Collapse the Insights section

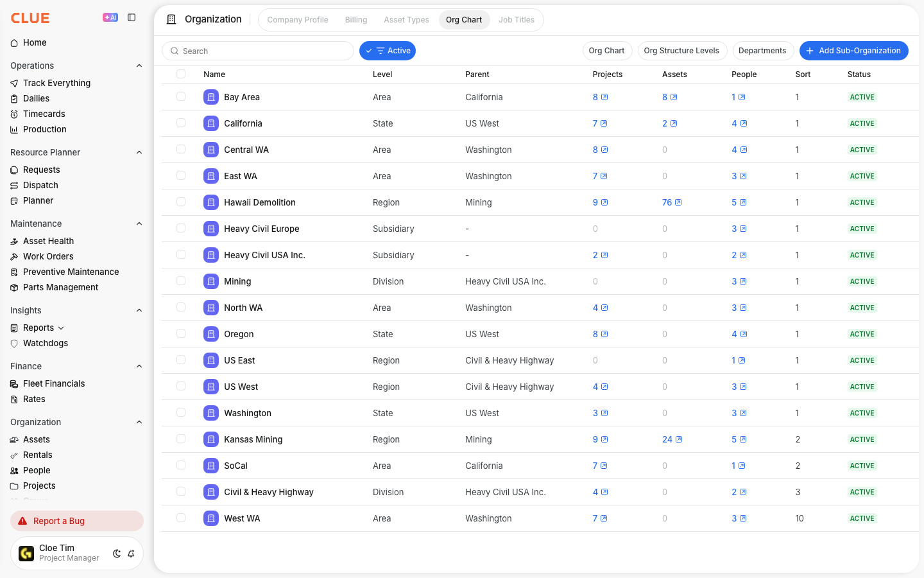point(139,310)
